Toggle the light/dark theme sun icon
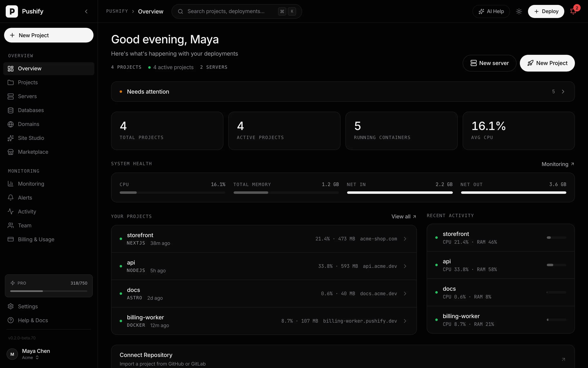Screen dimensions: 588x368 coord(519,11)
